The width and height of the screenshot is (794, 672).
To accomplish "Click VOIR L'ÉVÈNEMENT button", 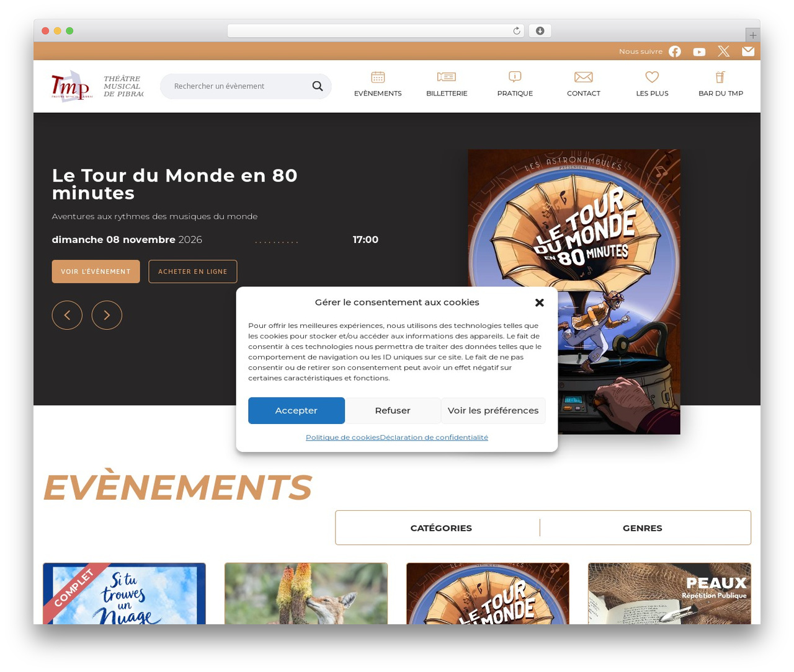I will pyautogui.click(x=96, y=272).
